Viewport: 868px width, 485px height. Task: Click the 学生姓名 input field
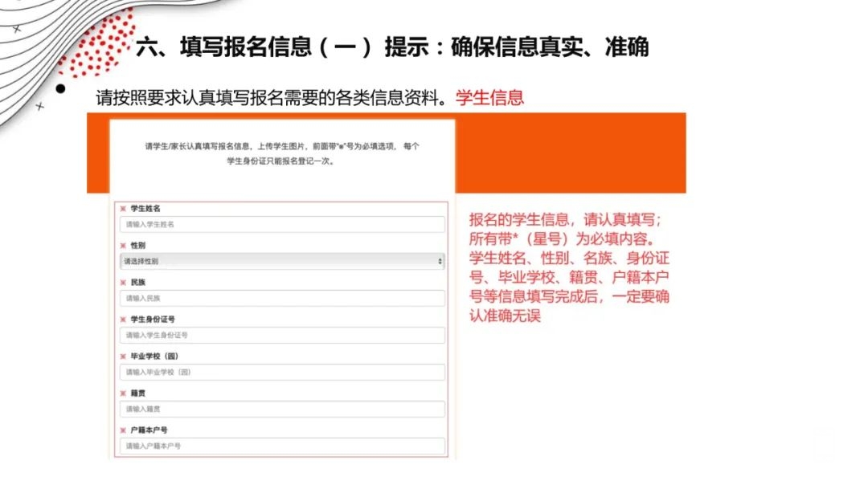(x=281, y=225)
